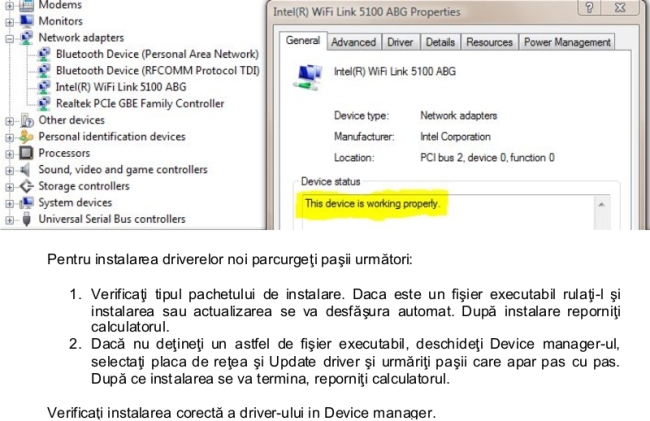Expand Universal Serial Bus controllers node
The image size is (650, 421).
(x=9, y=220)
